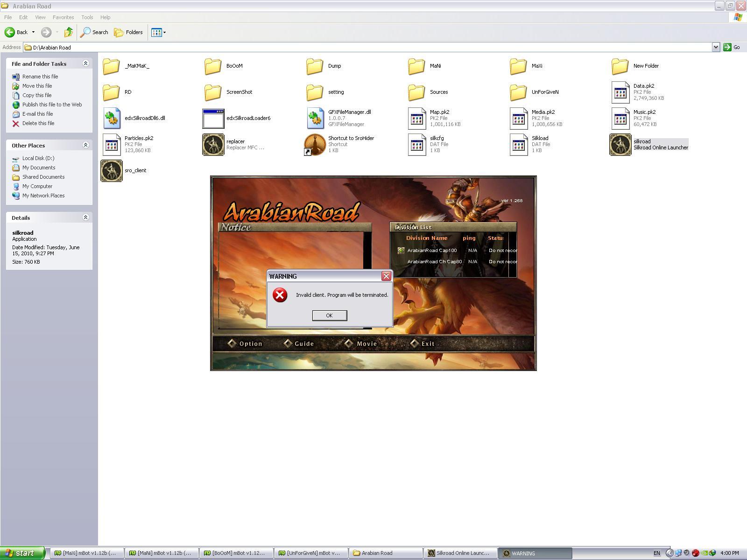Select the Shortcut to SroHider icon
The width and height of the screenshot is (747, 560).
point(315,145)
